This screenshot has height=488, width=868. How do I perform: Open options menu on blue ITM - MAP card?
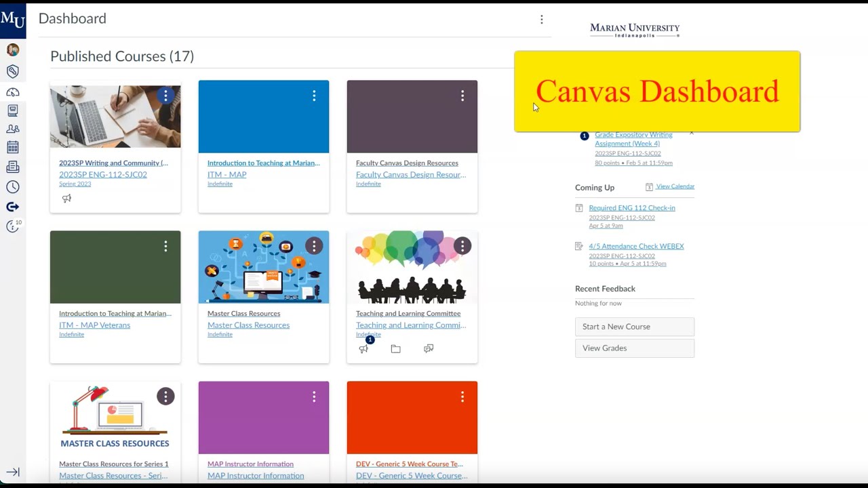314,96
